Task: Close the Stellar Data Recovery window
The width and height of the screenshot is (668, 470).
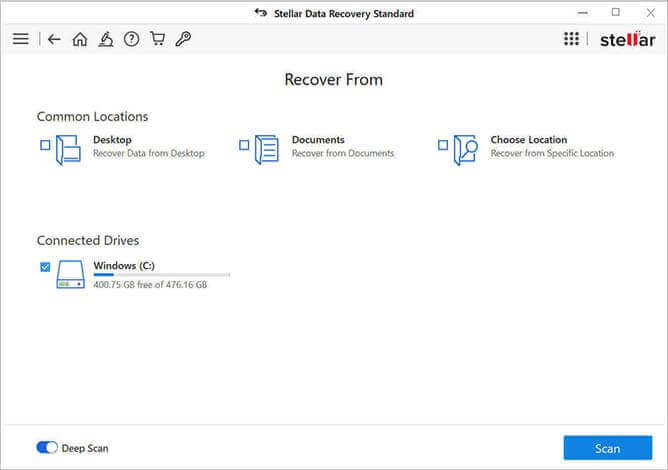Action: 650,13
